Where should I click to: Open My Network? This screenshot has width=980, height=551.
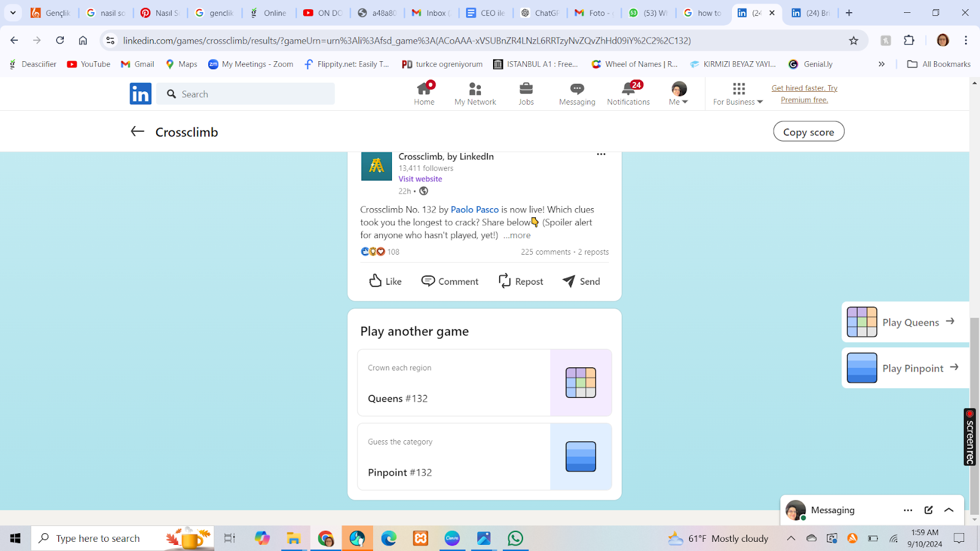click(475, 94)
